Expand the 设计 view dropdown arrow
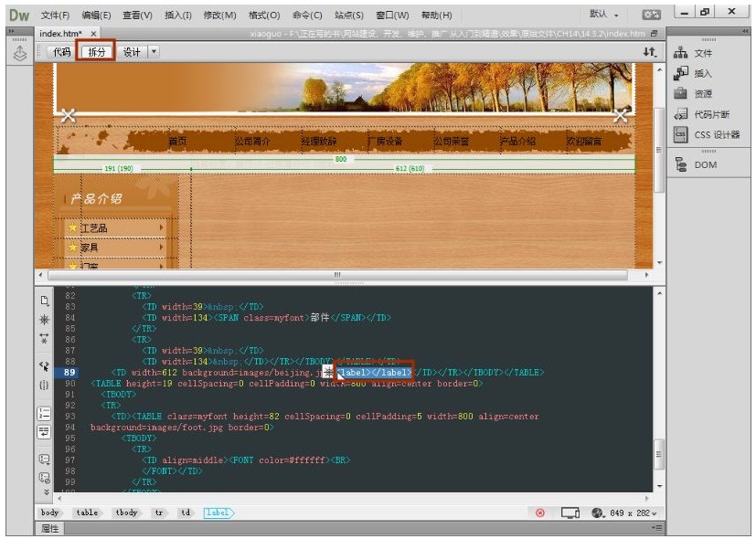 point(153,52)
